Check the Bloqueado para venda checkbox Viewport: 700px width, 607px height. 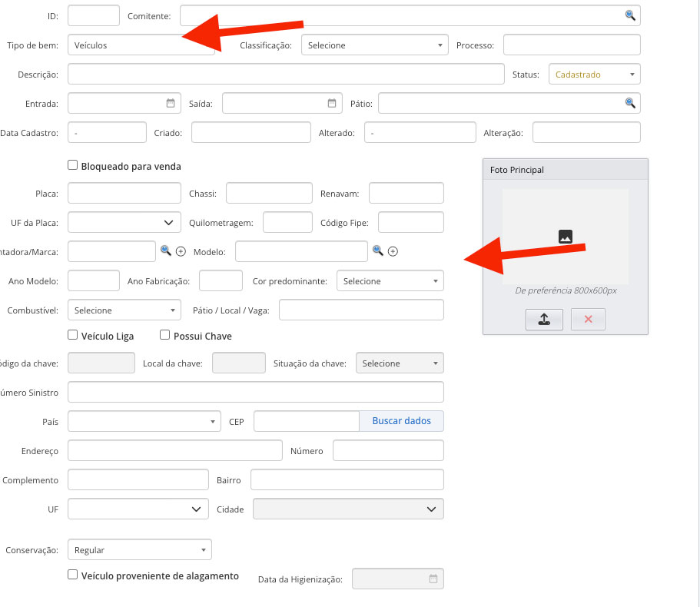[73, 165]
